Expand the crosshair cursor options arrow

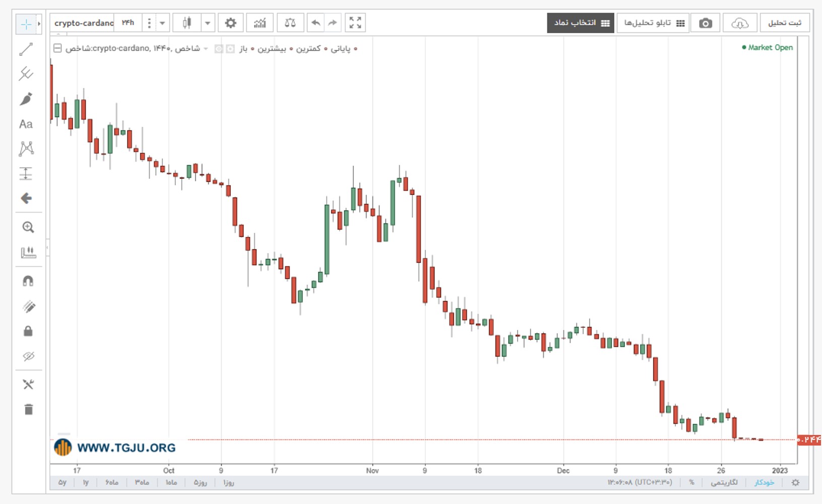39,24
